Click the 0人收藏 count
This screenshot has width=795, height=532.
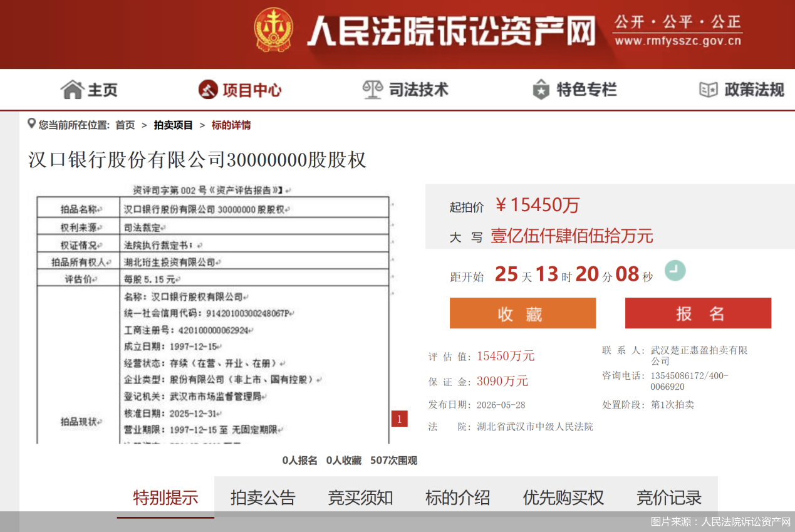click(x=343, y=461)
